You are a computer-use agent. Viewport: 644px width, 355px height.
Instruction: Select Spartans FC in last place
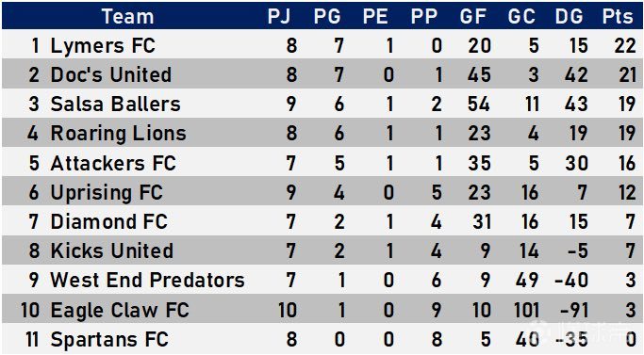[x=109, y=339]
